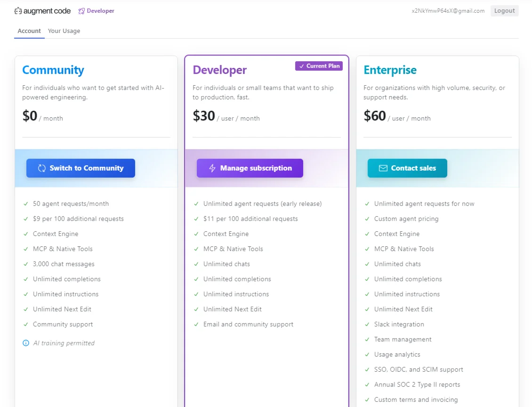The height and width of the screenshot is (407, 532).
Task: Click checkmark next to Community support
Action: point(26,324)
